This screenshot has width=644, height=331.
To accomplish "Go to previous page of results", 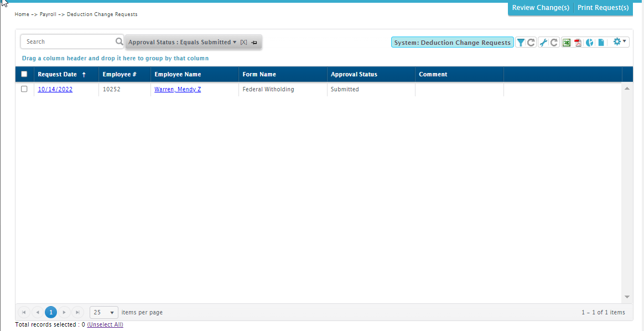I will 38,313.
